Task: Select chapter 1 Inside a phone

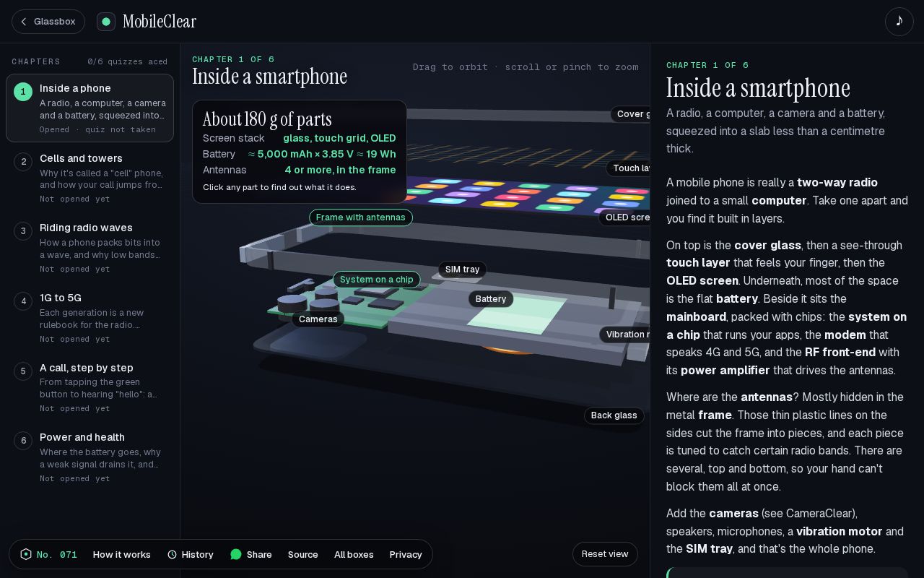Action: click(x=90, y=108)
